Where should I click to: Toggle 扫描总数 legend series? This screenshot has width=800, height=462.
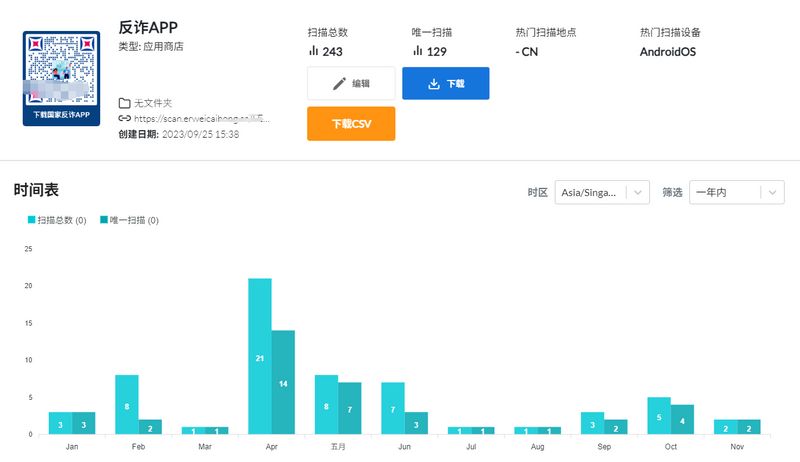[x=56, y=220]
